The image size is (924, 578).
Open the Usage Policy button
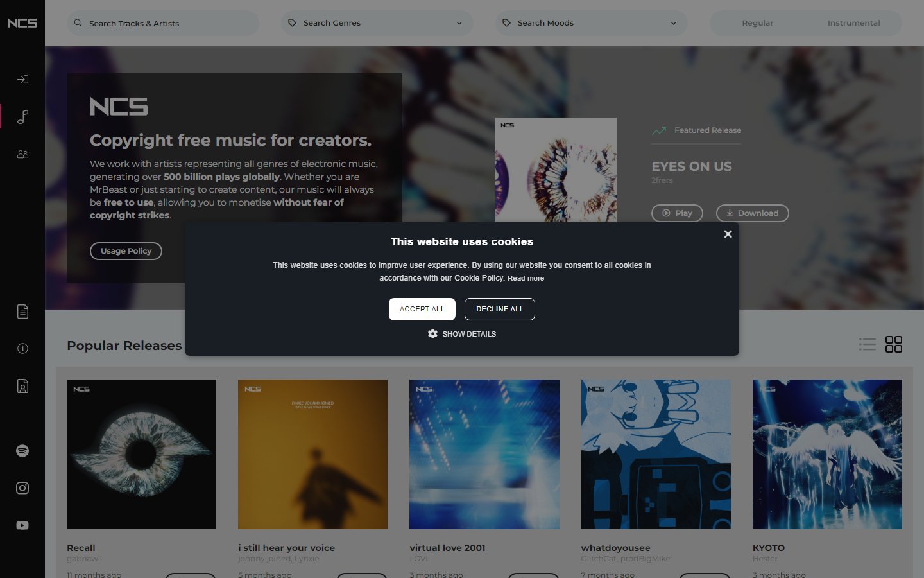pos(126,251)
